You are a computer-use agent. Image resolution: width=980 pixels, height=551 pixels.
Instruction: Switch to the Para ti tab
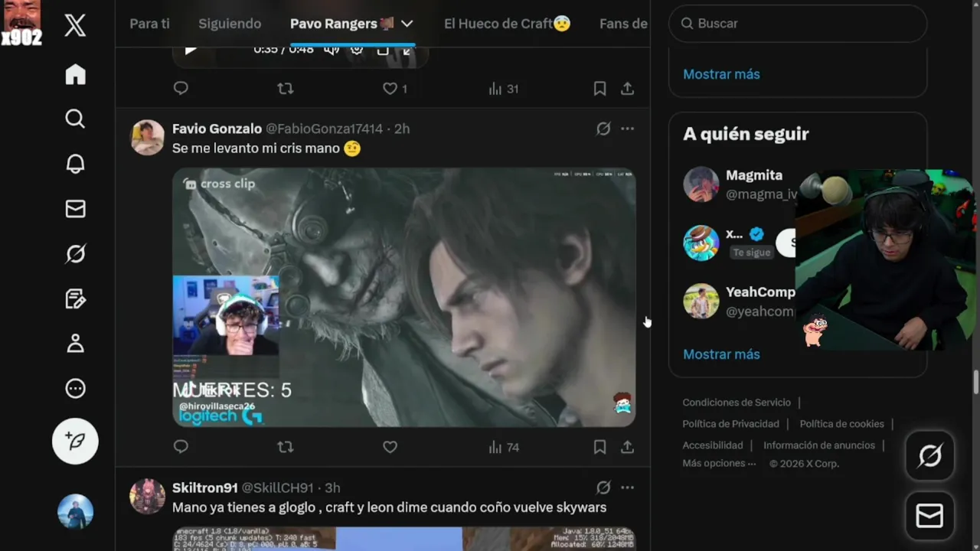(149, 24)
